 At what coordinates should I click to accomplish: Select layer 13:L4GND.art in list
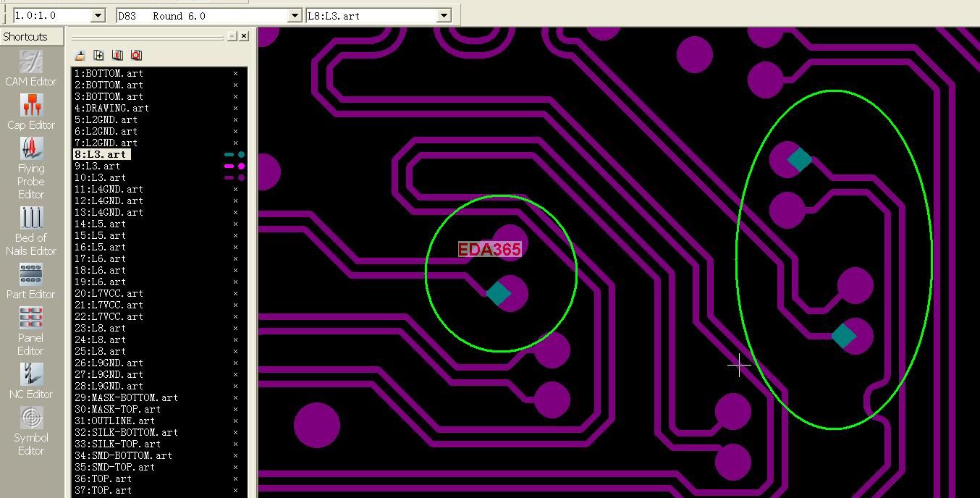[x=109, y=212]
